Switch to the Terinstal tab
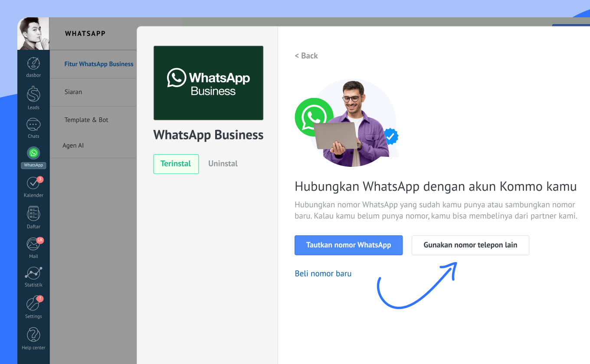This screenshot has height=364, width=590. click(x=176, y=164)
